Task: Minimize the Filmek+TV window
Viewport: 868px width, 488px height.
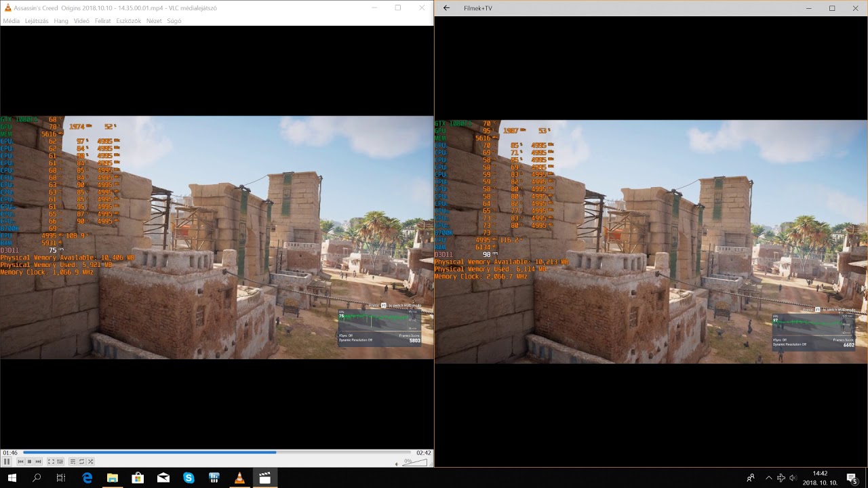Action: 809,8
